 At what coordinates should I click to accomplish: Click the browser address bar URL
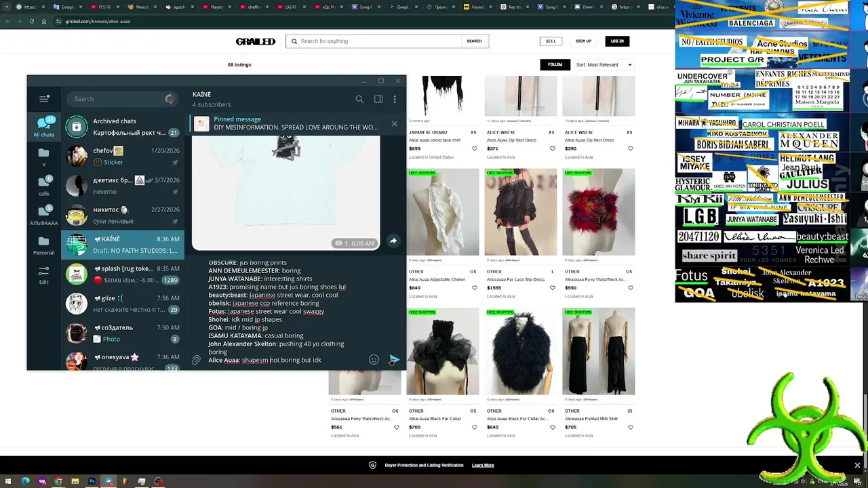tap(98, 22)
